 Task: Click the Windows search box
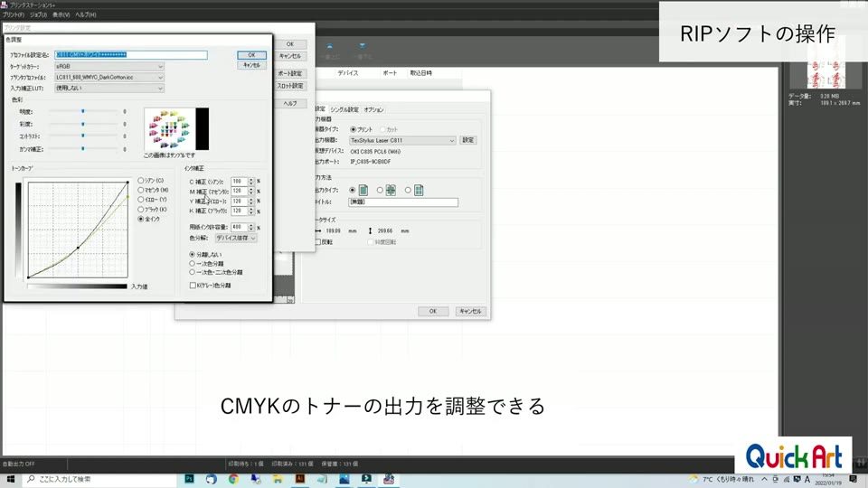(99, 479)
